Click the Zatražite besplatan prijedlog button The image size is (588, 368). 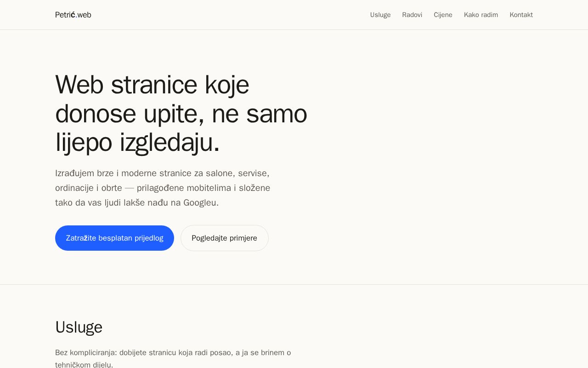click(114, 238)
